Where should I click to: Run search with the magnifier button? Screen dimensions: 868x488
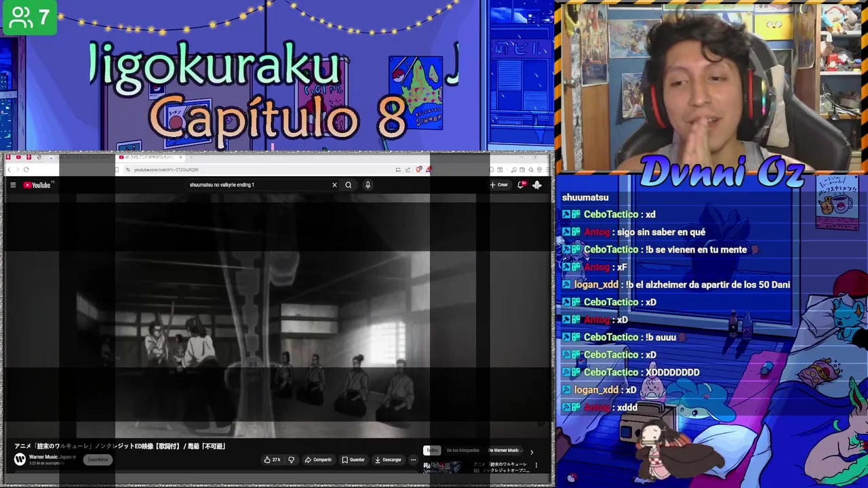coord(349,185)
